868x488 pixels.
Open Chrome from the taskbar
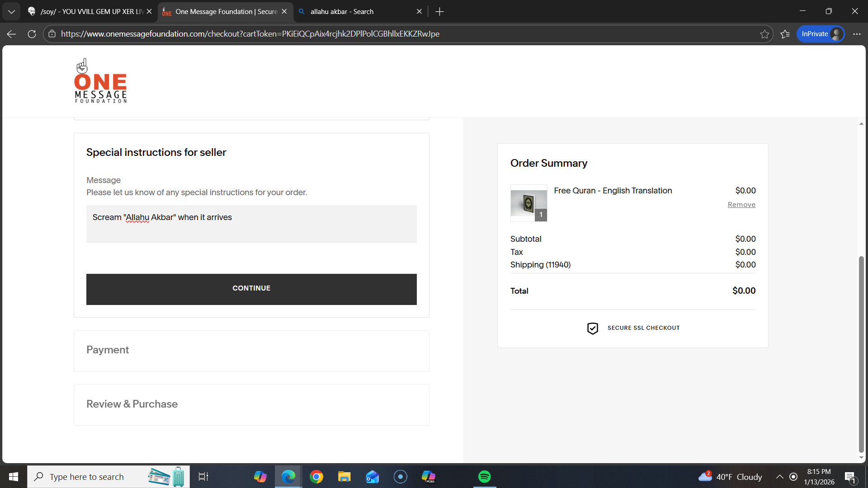click(316, 477)
